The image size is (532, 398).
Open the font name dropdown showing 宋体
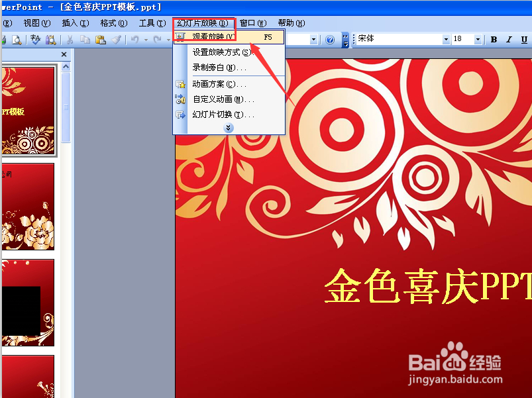[x=445, y=39]
